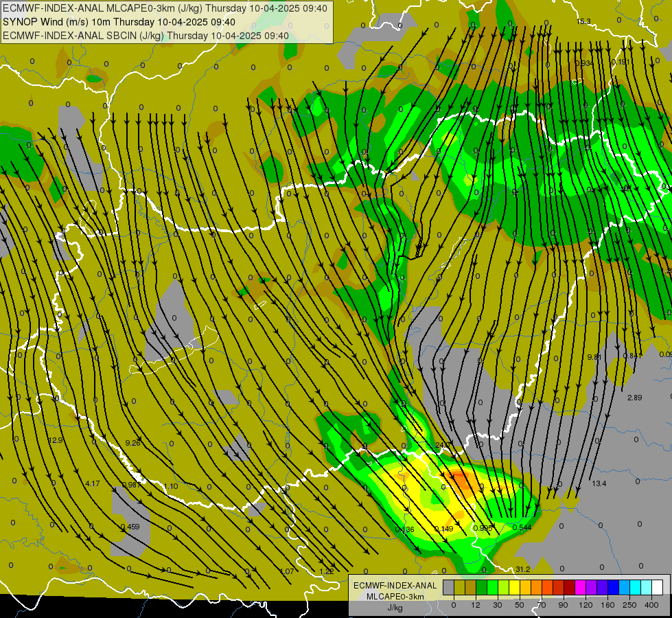Image resolution: width=672 pixels, height=618 pixels.
Task: Select the purple legend swatch right of magenta
Action: pyautogui.click(x=592, y=587)
